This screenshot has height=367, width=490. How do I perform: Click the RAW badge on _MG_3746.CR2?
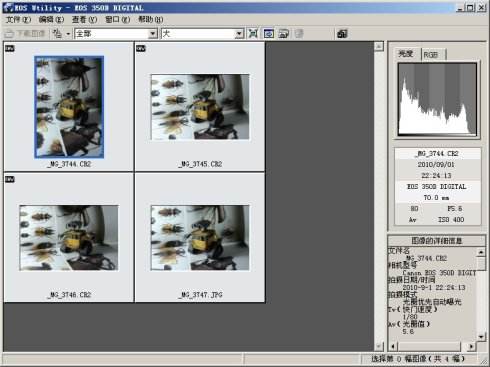point(10,179)
